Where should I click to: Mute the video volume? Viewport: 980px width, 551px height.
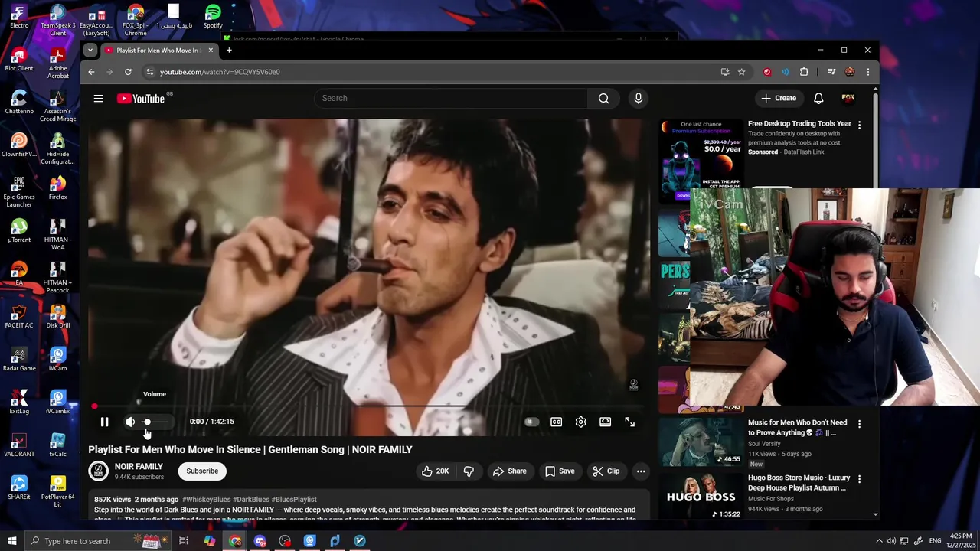130,422
